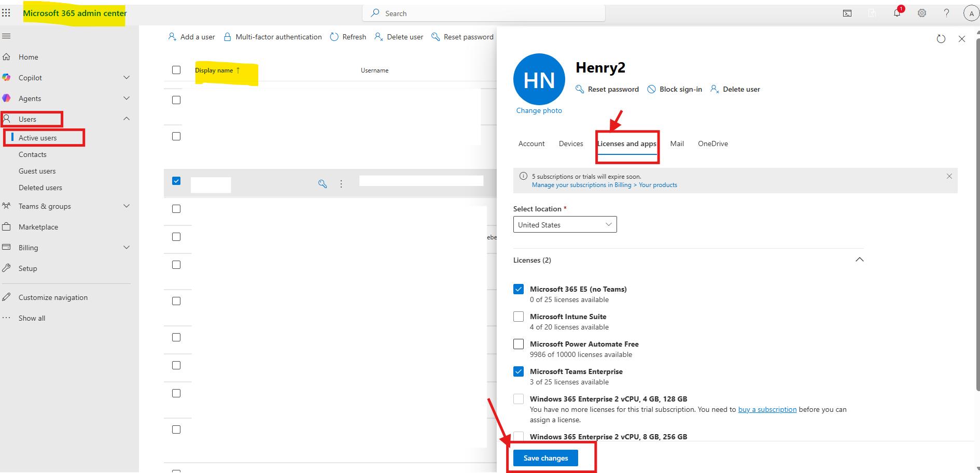
Task: Open Multi-factor authentication
Action: (273, 37)
